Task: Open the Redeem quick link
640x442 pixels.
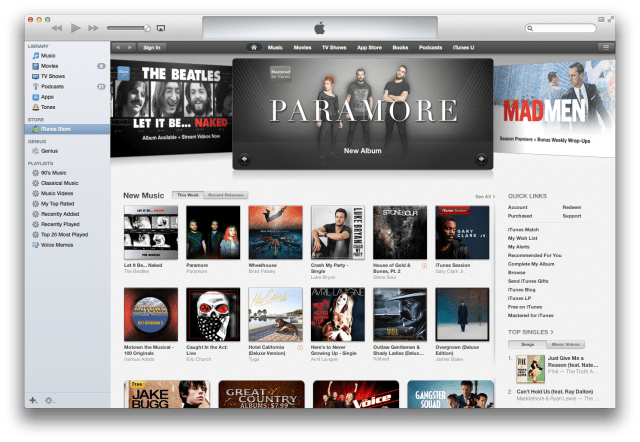Action: [x=571, y=207]
